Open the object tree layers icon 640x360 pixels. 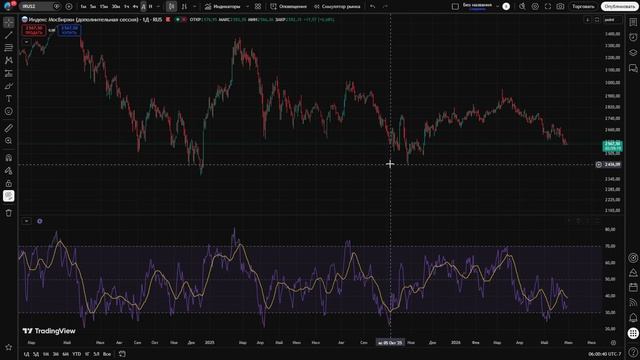point(633,53)
